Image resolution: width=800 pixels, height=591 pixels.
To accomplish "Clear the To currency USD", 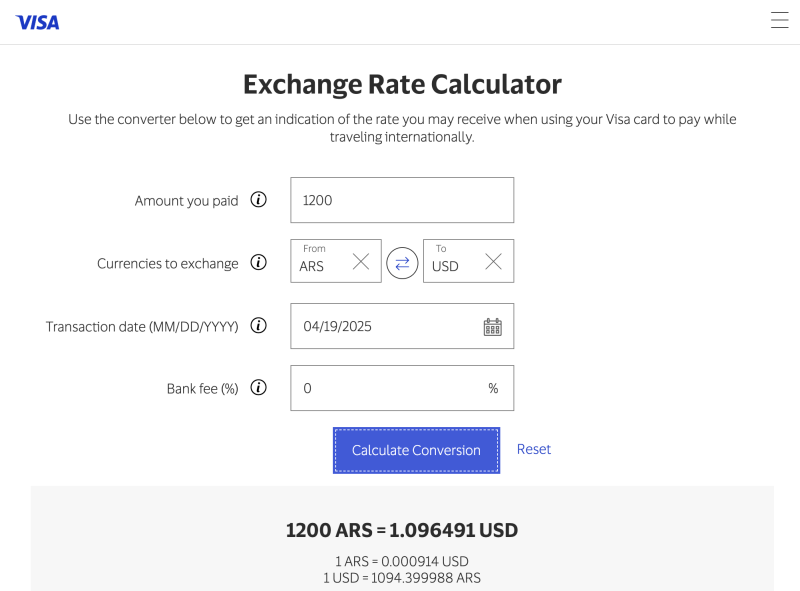I will click(493, 262).
